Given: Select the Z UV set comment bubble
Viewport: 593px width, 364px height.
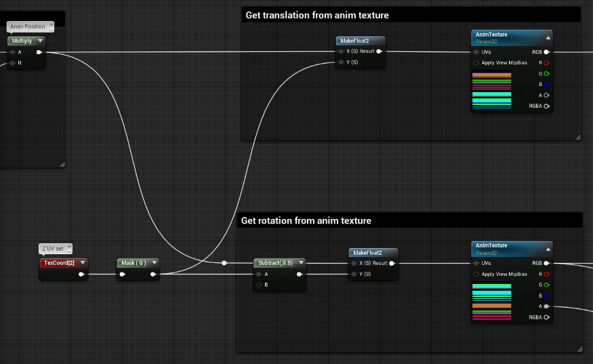Looking at the screenshot, I should point(55,249).
